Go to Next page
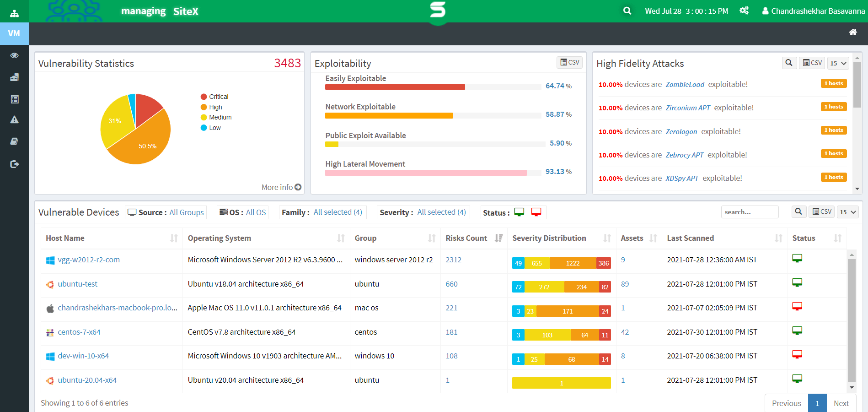The width and height of the screenshot is (868, 412). click(841, 403)
